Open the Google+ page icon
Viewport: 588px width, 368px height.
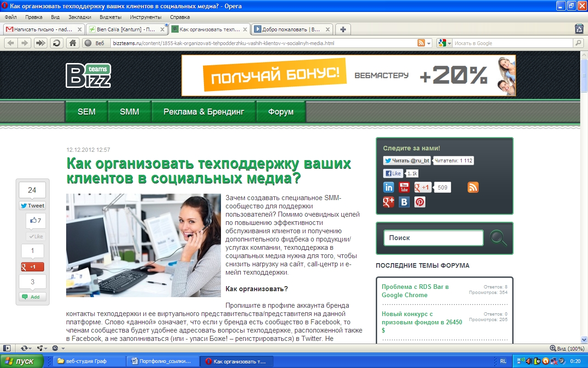[389, 202]
